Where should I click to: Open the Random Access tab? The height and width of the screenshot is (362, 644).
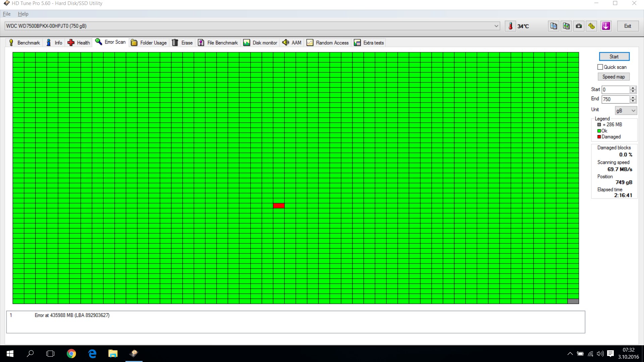click(x=328, y=43)
